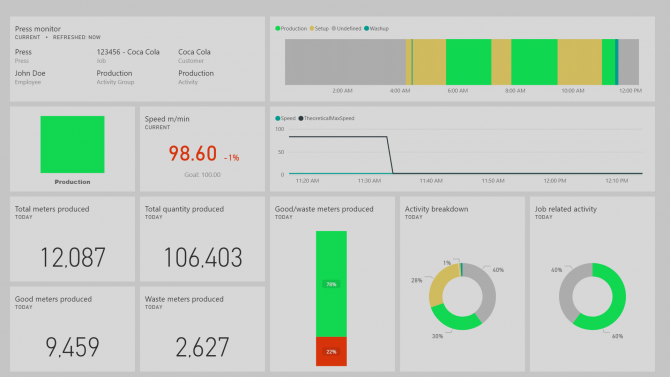Screen dimensions: 670x377
Task: Click the red 22% waste bar segment
Action: click(x=331, y=351)
